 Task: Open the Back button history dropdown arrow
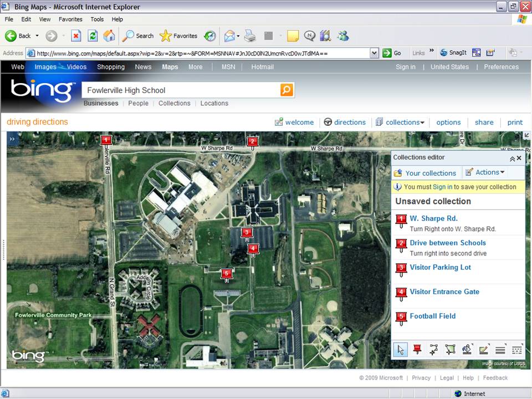click(x=37, y=35)
